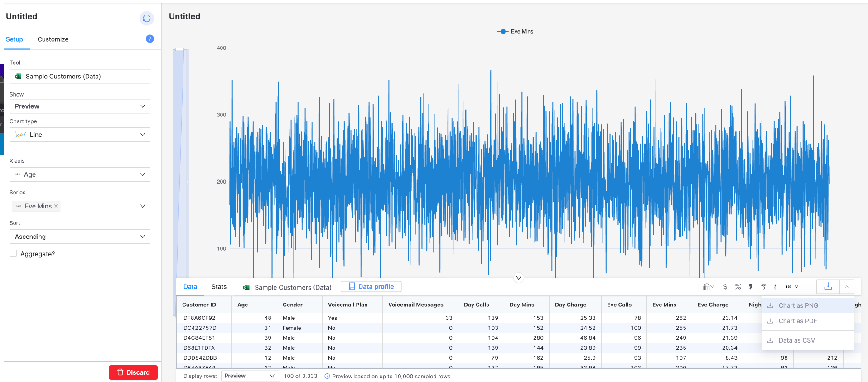The width and height of the screenshot is (868, 382).
Task: Click the Yes voicemail plan cell
Action: click(352, 318)
